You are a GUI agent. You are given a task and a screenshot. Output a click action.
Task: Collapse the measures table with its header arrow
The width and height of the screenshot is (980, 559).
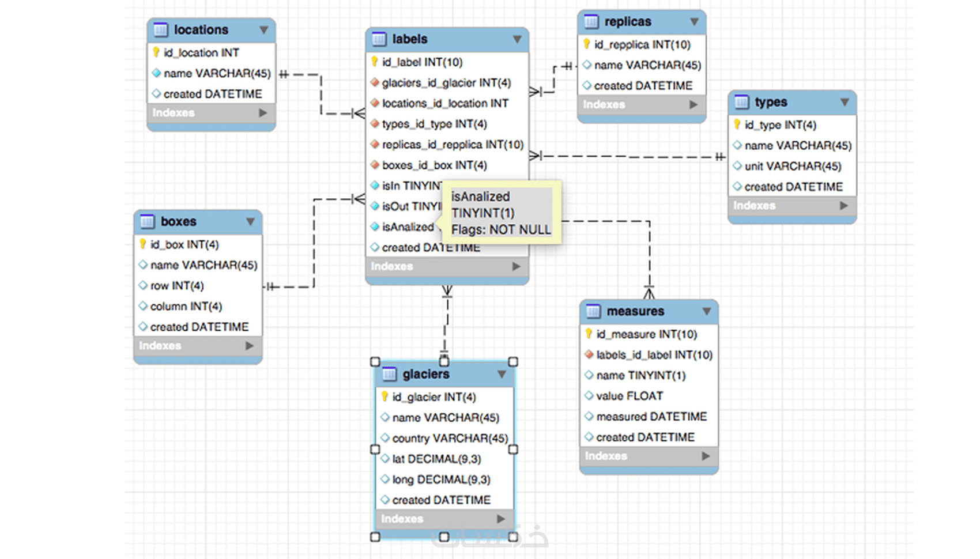click(x=706, y=311)
